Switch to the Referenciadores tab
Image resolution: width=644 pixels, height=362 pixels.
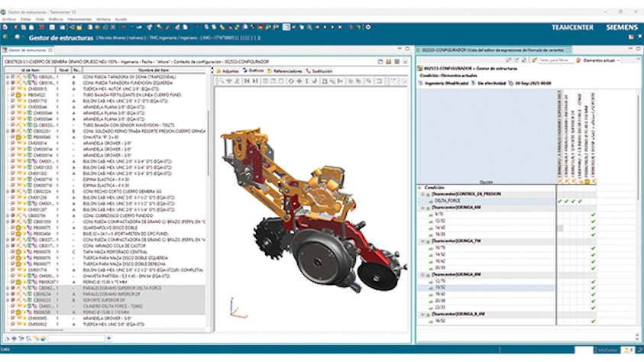(285, 71)
